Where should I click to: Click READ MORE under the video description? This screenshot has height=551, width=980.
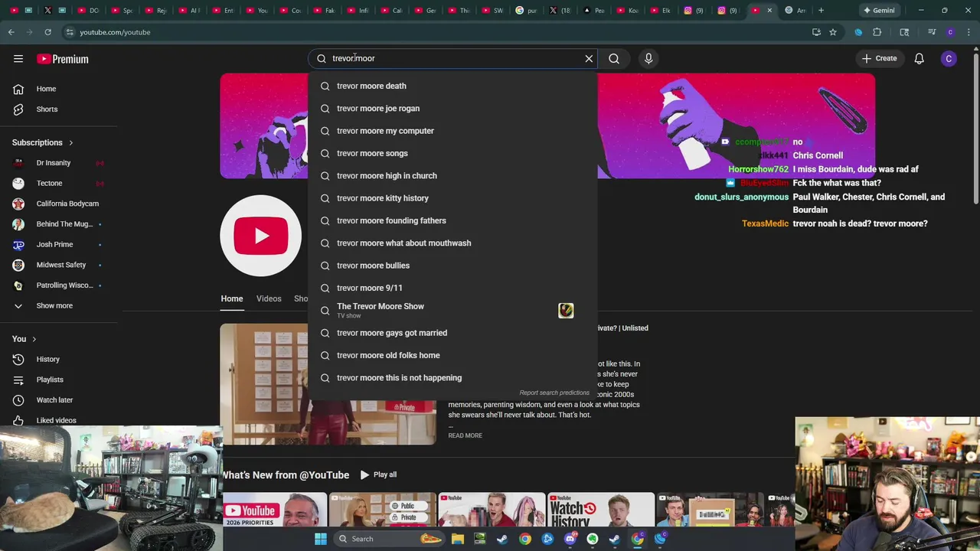(x=465, y=435)
